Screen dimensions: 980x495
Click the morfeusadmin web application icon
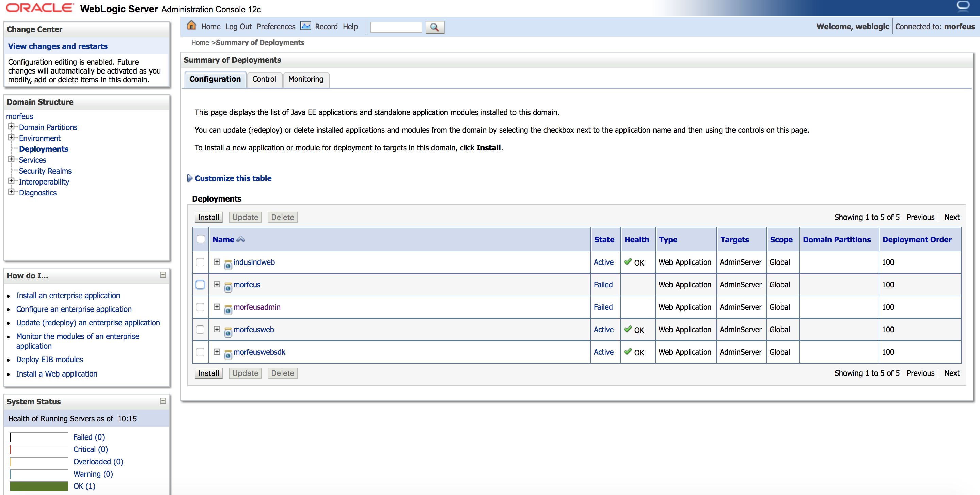coord(228,309)
